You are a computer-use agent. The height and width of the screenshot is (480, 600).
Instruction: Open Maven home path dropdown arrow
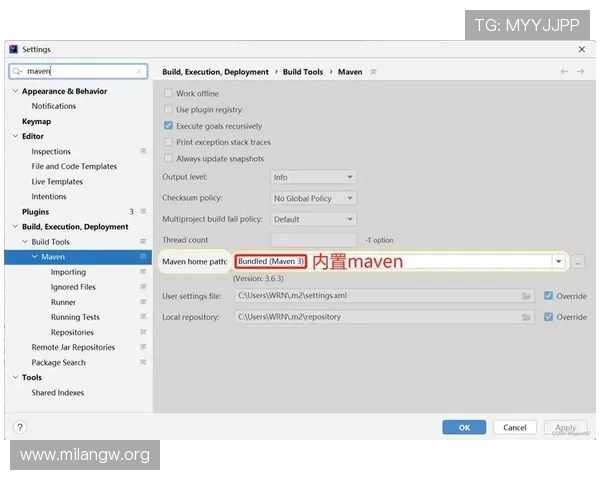558,262
